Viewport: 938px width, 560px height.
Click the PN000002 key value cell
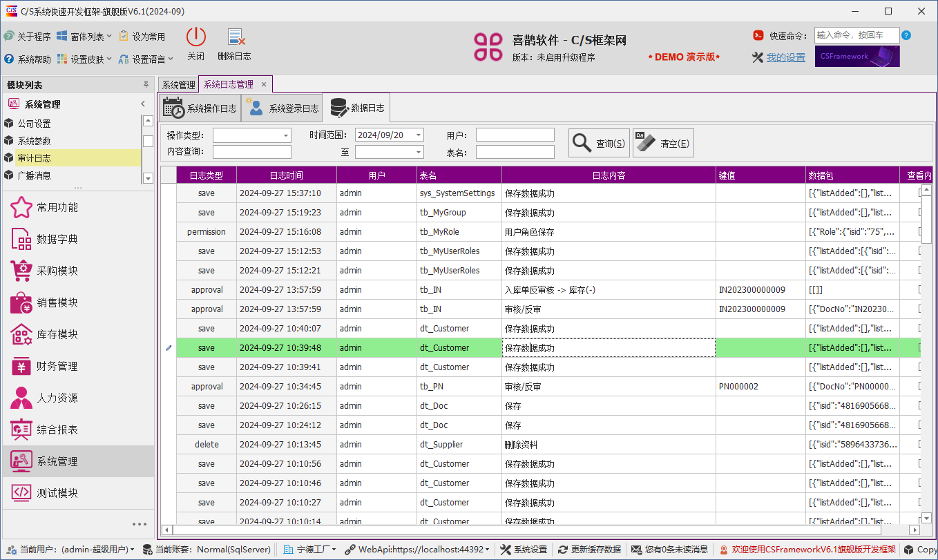(x=760, y=387)
